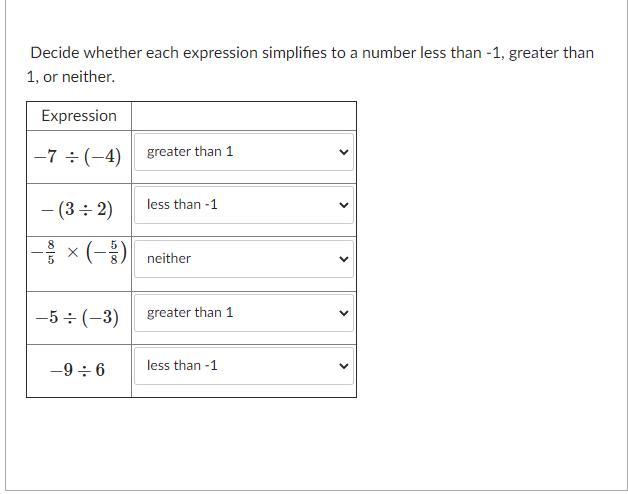Click the chevron arrow in the last row
This screenshot has height=494, width=628.
[343, 366]
